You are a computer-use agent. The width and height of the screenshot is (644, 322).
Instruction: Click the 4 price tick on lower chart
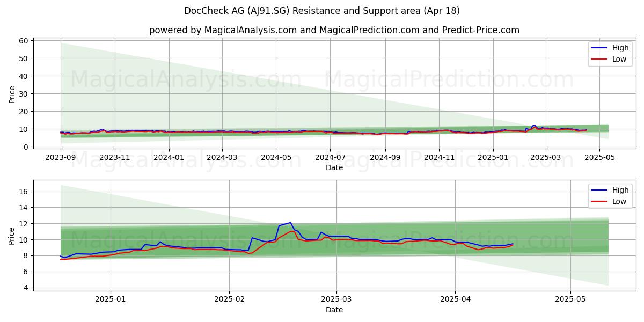point(26,288)
